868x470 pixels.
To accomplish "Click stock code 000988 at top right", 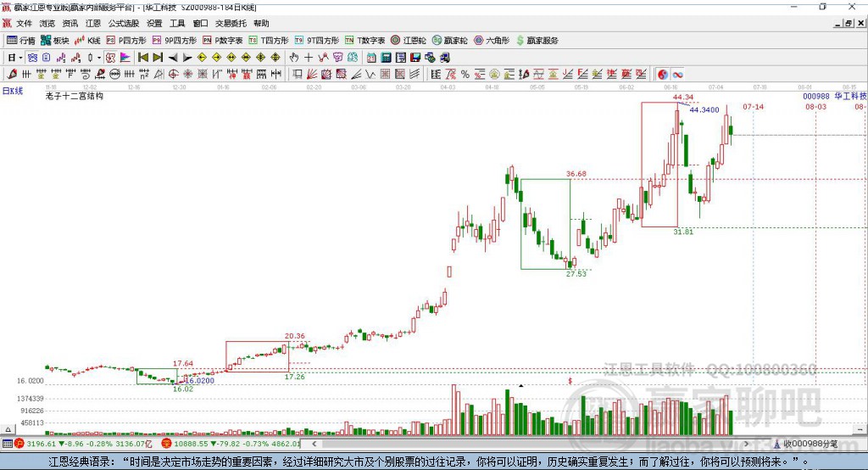I will click(816, 96).
